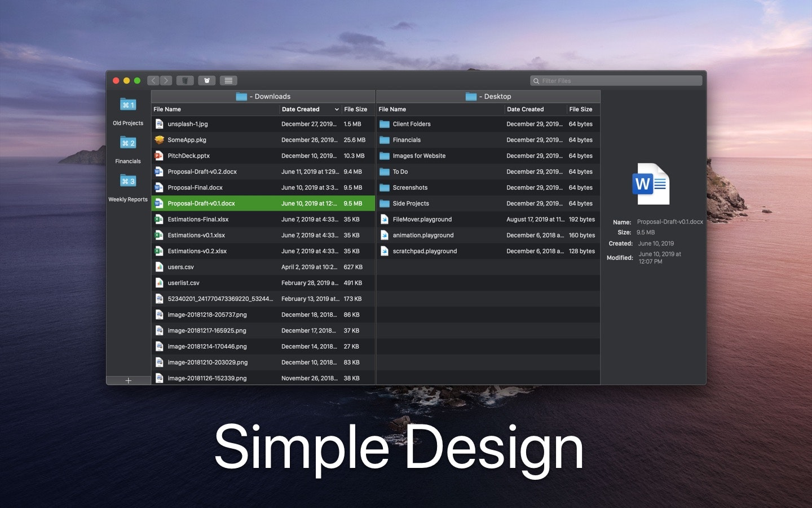Click the forward navigation arrow
812x508 pixels.
click(166, 80)
